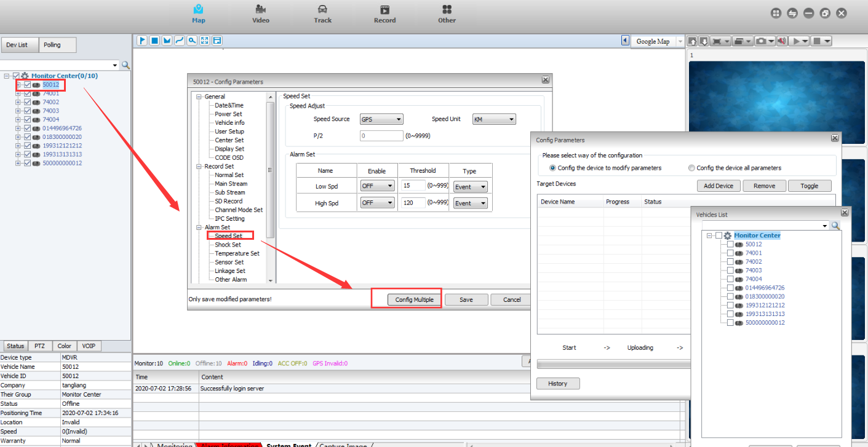Screen dimensions: 868x447
Task: Open the Video module in top navigation
Action: 261,14
